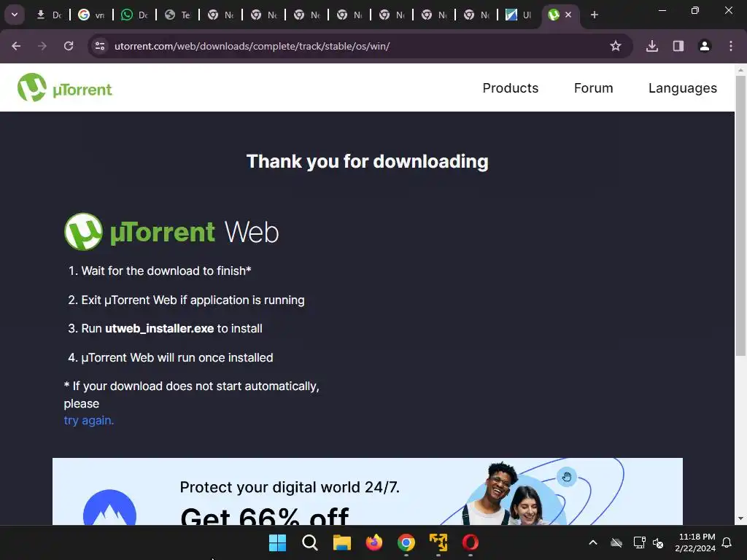This screenshot has height=560, width=747.
Task: Click the 'Thank you for downloading' heading
Action: point(368,161)
